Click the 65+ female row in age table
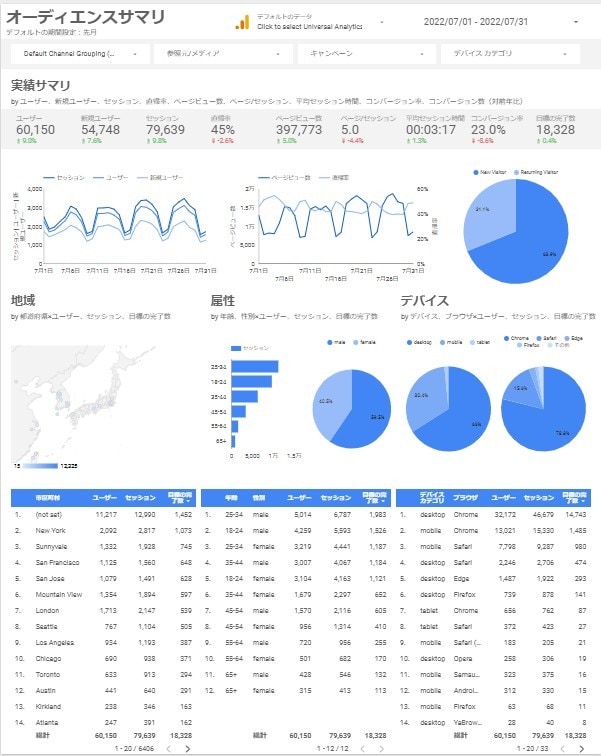 tap(296, 690)
